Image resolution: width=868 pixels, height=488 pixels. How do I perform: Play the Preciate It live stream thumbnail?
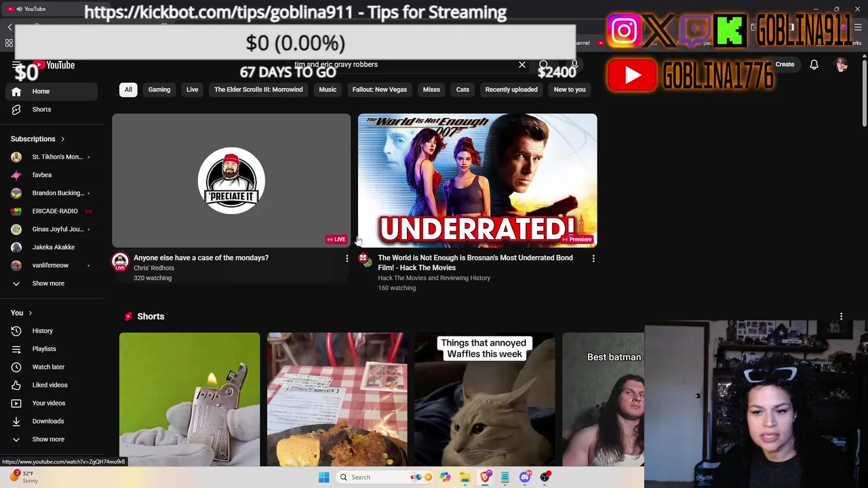point(231,180)
